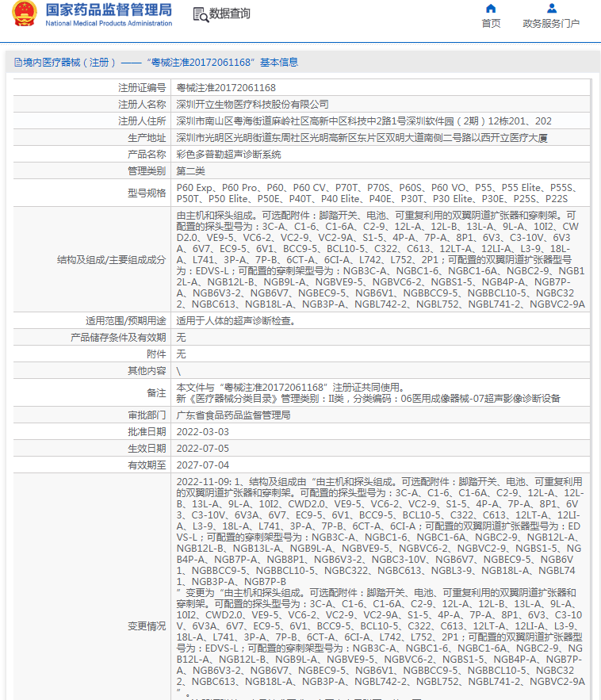Select the 第二类 management class value
Screen dimensions: 601x700
tap(190, 171)
